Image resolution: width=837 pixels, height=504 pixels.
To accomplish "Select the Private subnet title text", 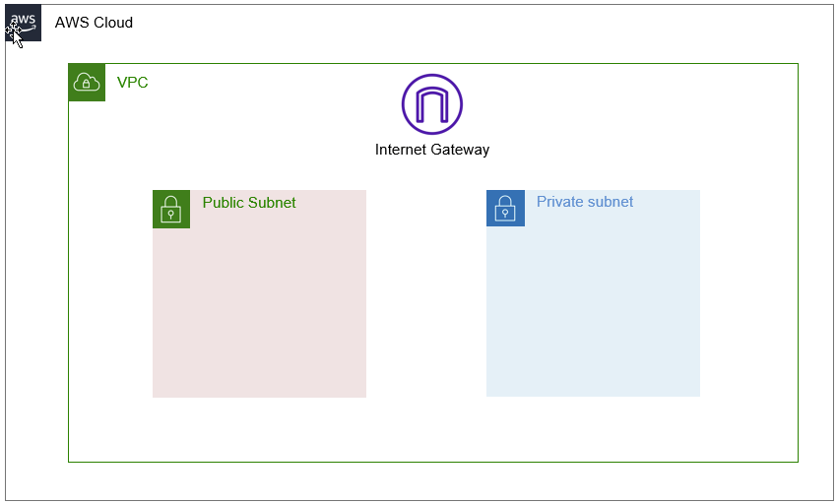I will 585,201.
